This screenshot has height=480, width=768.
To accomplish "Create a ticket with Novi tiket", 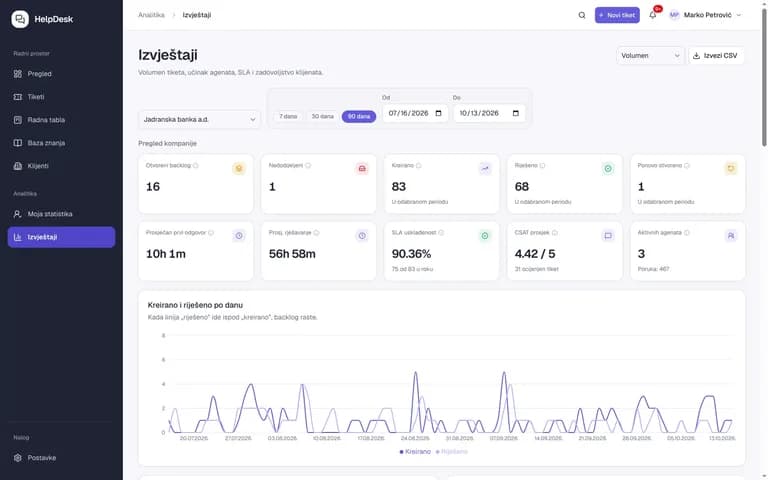I will point(617,15).
